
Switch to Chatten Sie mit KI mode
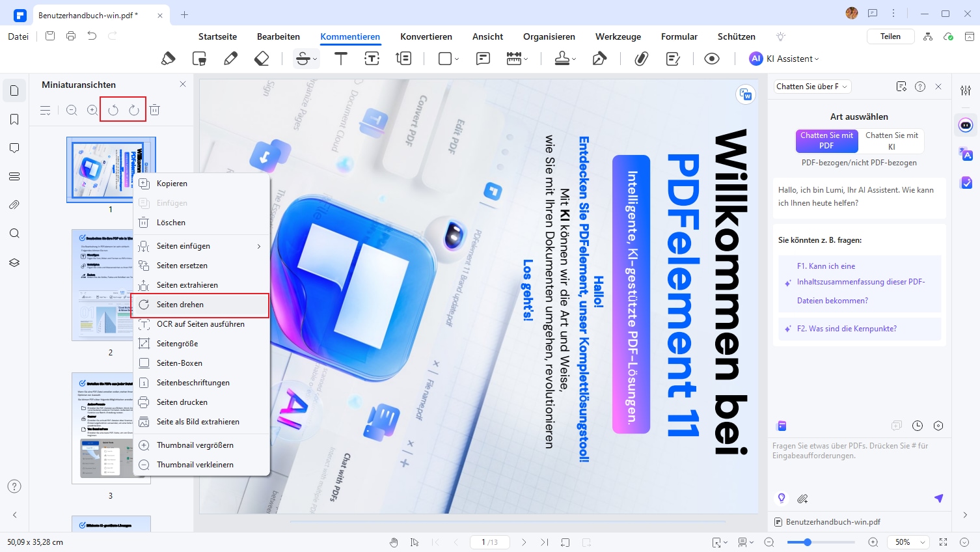pos(892,141)
